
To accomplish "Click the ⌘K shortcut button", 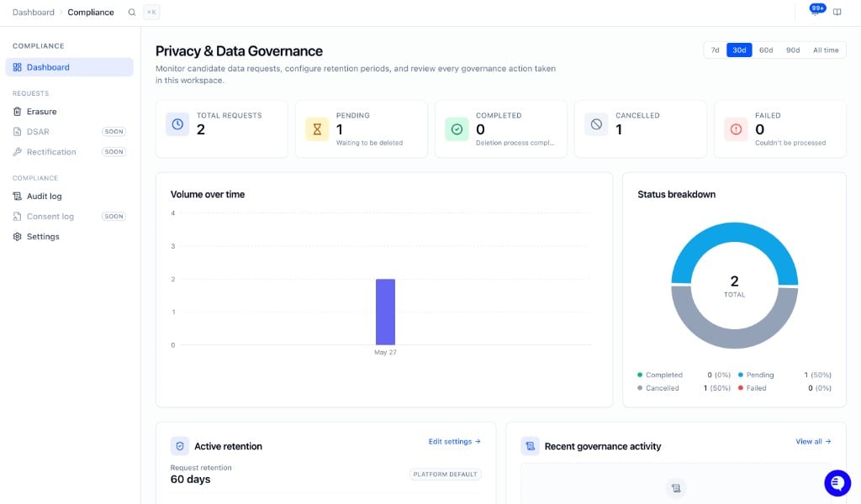I will click(151, 12).
